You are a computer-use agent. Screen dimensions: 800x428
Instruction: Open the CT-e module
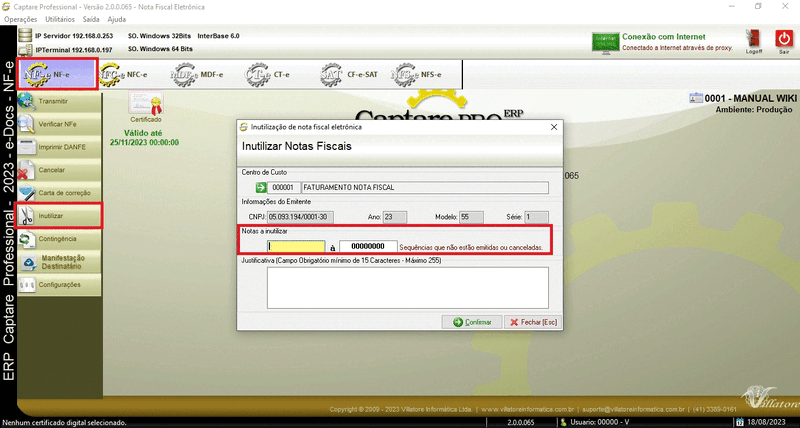[x=268, y=74]
